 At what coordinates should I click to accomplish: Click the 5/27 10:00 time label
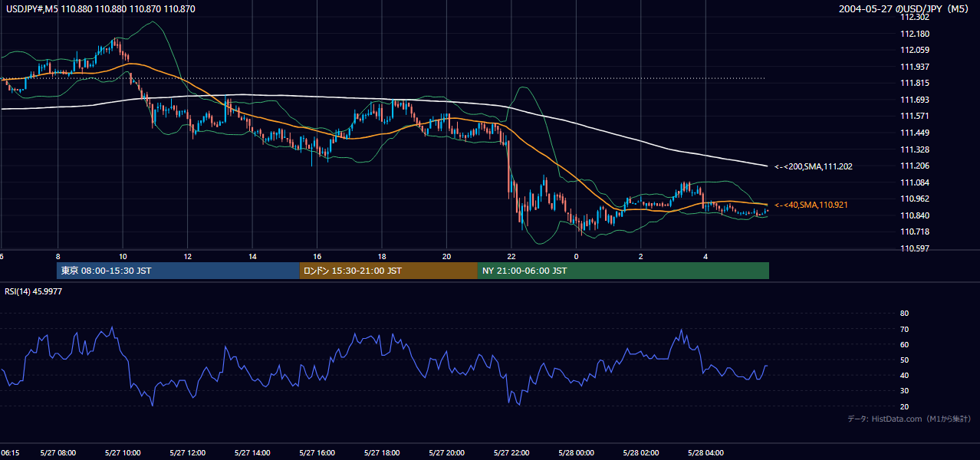pos(123,453)
